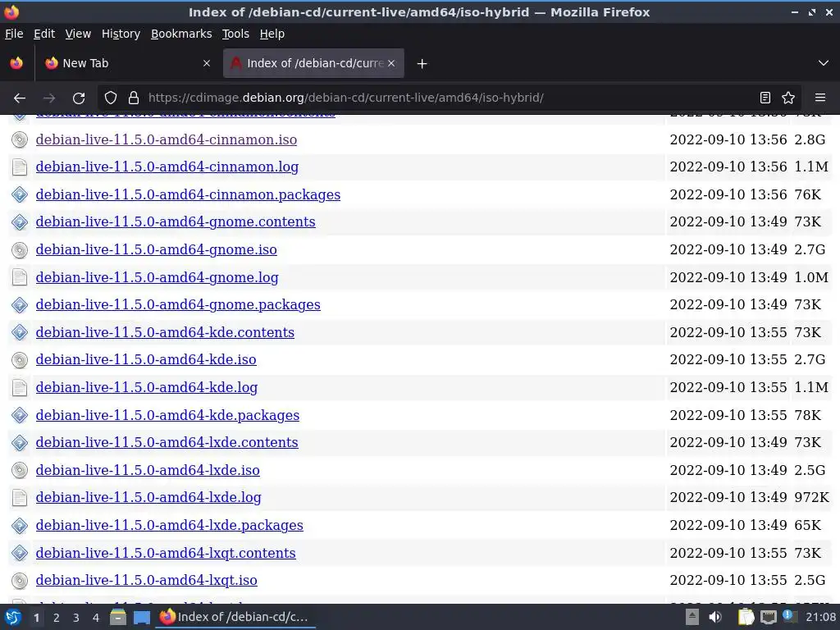Switch to workspace 2 in taskbar
Image resolution: width=840 pixels, height=630 pixels.
57,618
